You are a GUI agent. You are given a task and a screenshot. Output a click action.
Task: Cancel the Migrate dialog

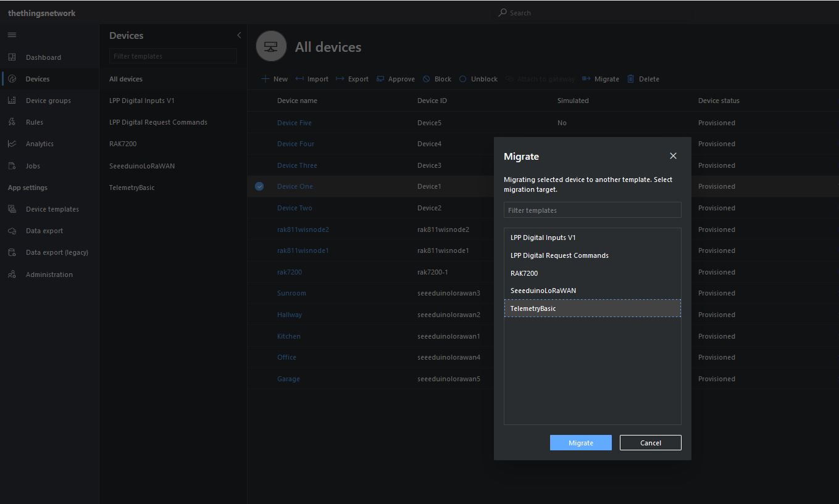coord(650,442)
